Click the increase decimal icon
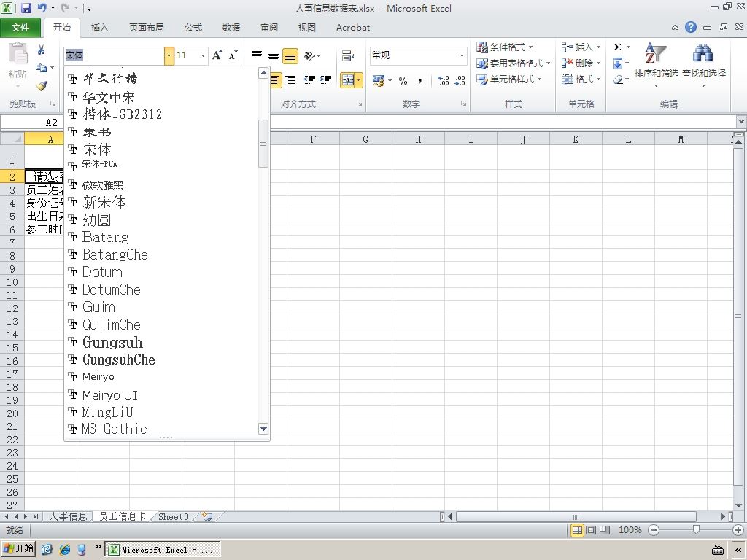The image size is (747, 560). point(444,80)
